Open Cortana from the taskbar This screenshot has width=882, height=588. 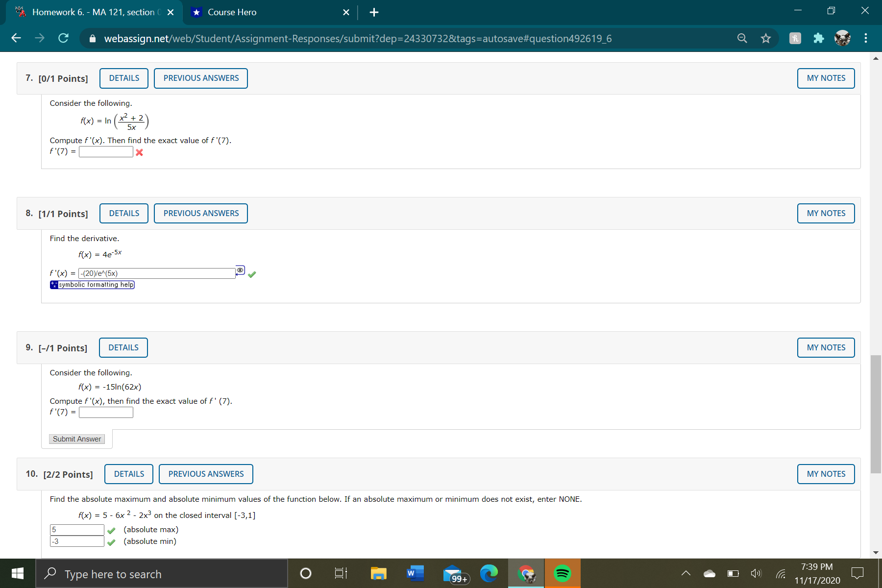pos(305,573)
